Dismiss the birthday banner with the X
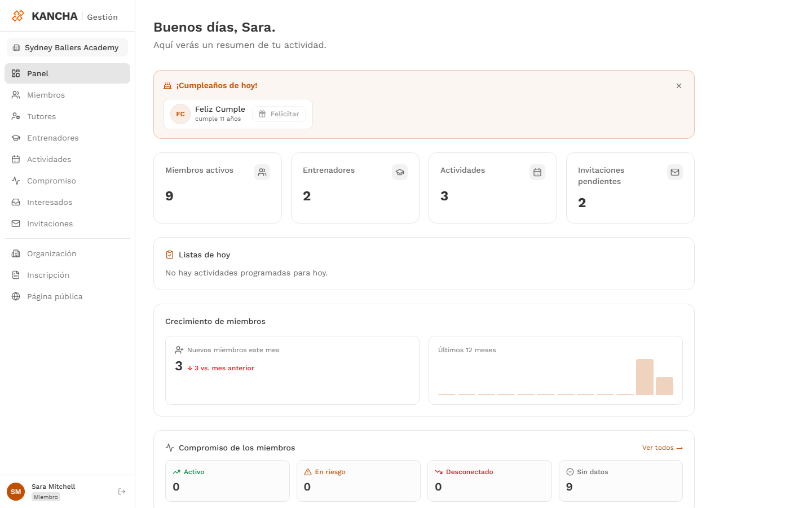 679,86
